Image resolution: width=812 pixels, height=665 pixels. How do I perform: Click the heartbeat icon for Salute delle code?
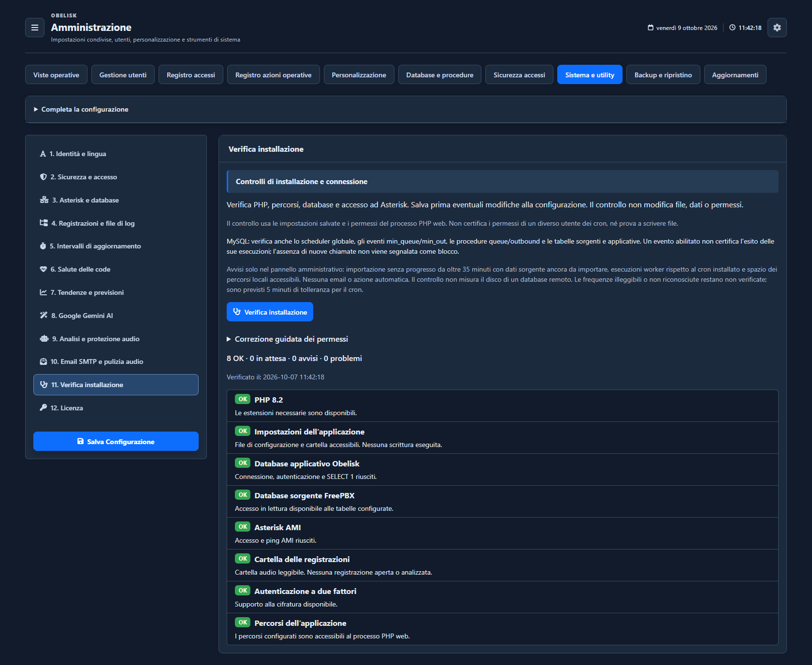[x=43, y=269]
